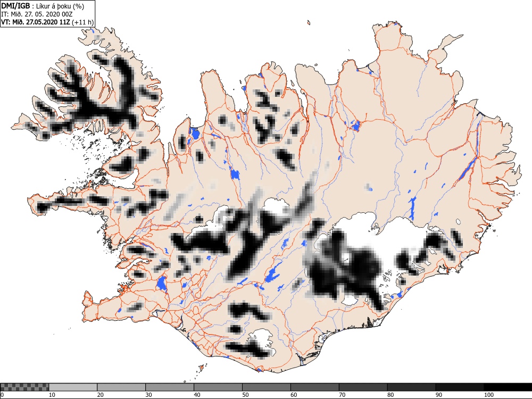Click the '100' scale label
Image resolution: width=532 pixels, height=399 pixels.
488,395
